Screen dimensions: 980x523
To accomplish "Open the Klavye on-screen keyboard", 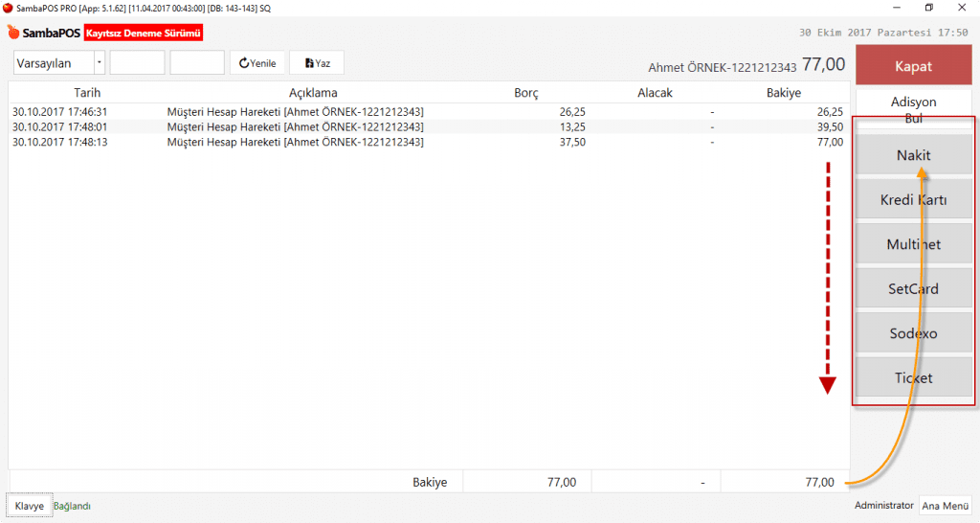I will (29, 506).
